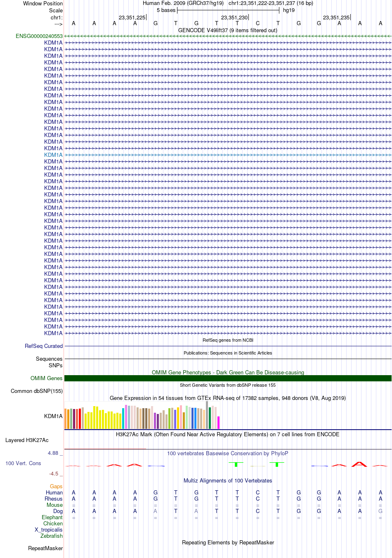Screen dimensions: 392x558
Task: Click the ENSG00000240553 gene label
Action: pyautogui.click(x=39, y=36)
